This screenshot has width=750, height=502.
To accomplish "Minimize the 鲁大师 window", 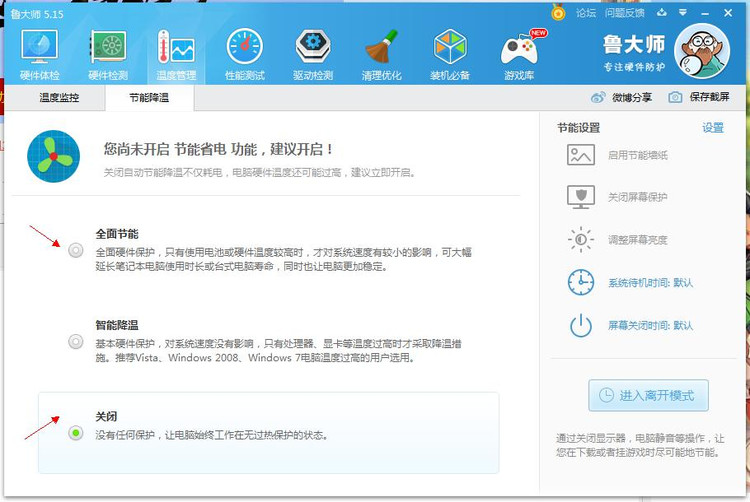I will [x=705, y=13].
